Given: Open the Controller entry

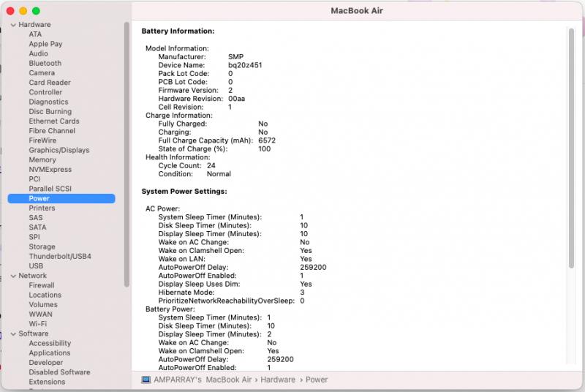Looking at the screenshot, I should (x=45, y=92).
